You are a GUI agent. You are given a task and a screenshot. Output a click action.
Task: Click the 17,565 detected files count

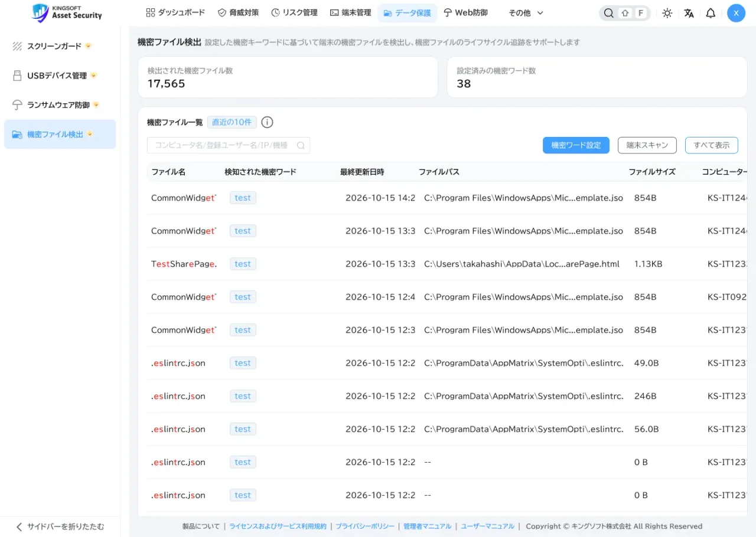[x=167, y=84]
